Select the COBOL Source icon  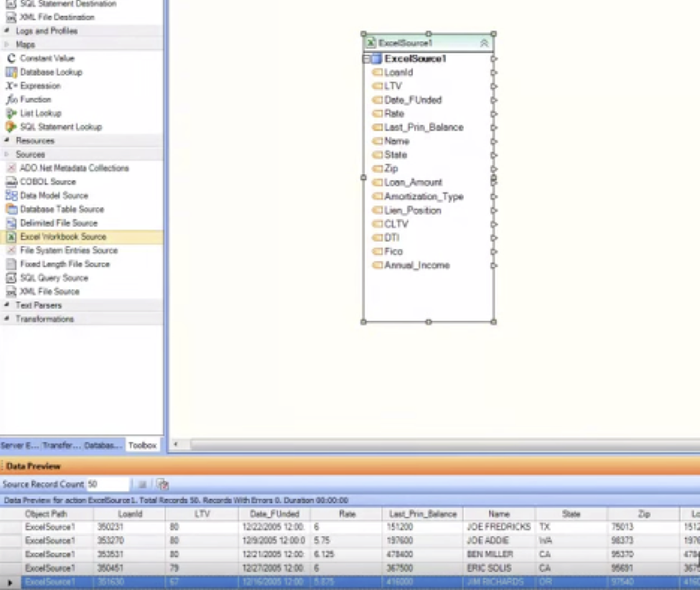[x=11, y=182]
